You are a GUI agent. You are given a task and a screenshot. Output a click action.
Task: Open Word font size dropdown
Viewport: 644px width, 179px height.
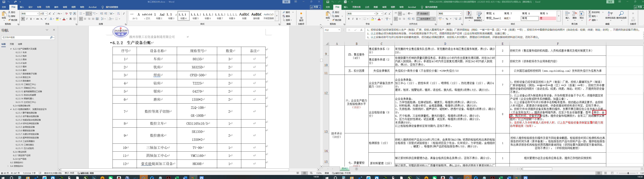pyautogui.click(x=46, y=14)
